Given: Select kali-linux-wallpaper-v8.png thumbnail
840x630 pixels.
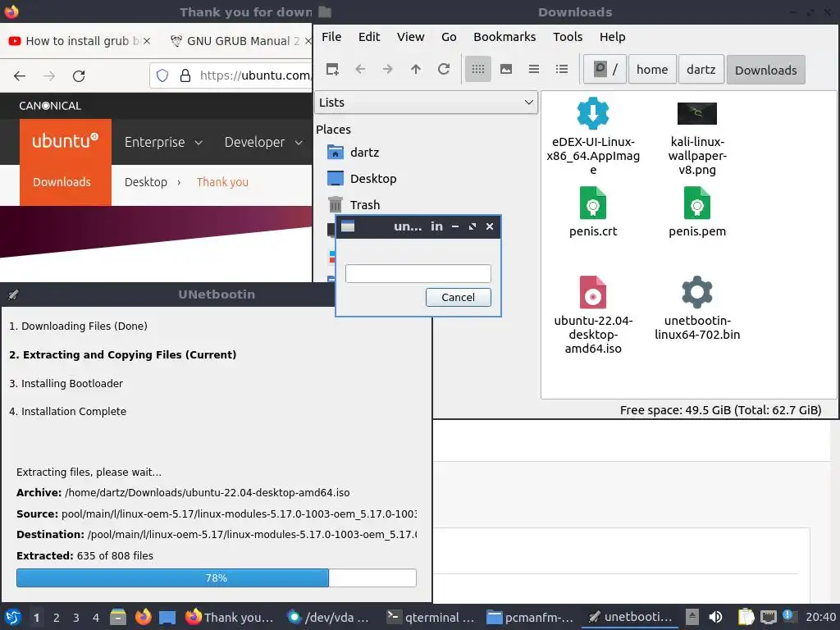Looking at the screenshot, I should click(x=697, y=113).
